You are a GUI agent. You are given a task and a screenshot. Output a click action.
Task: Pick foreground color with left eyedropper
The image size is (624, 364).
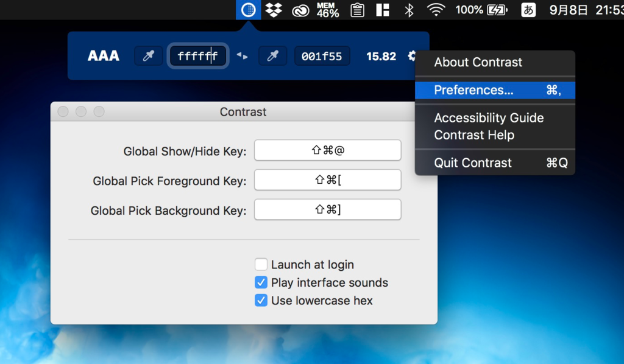coord(149,55)
